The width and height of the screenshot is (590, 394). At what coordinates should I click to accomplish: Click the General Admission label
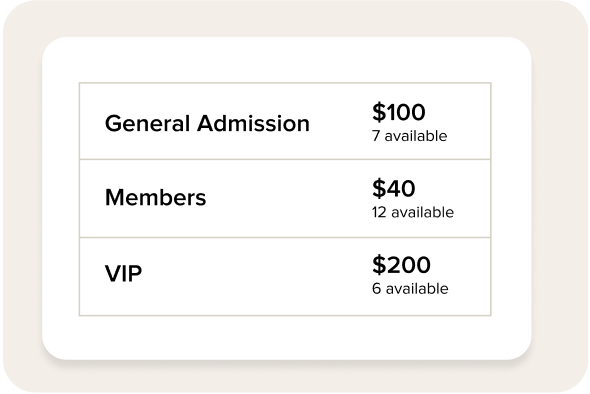[207, 123]
